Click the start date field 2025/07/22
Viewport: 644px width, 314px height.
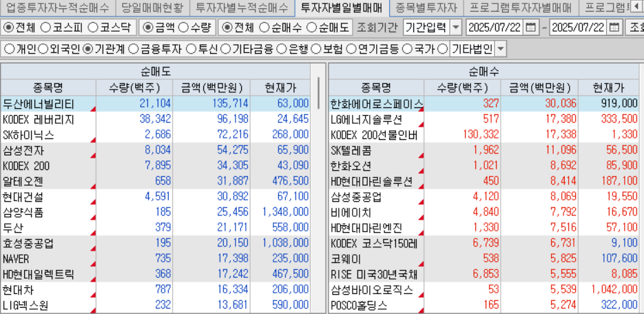click(x=495, y=28)
